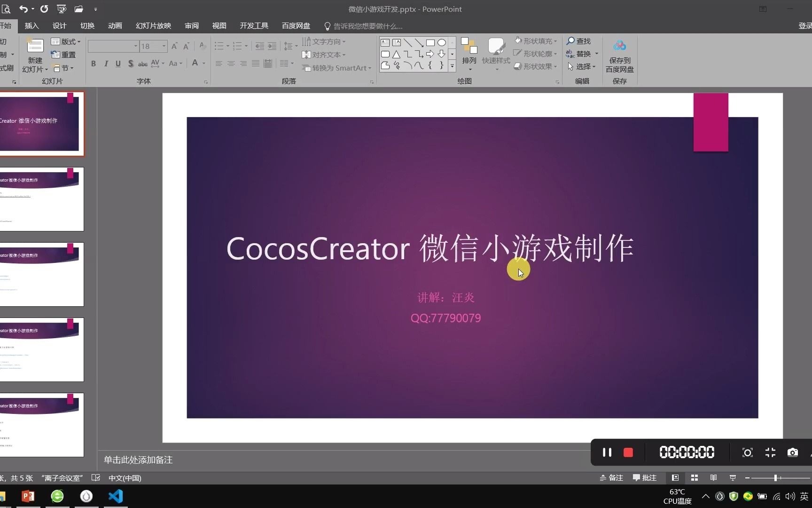Screen dimensions: 812x508
Task: Select the text box shape in shapes gallery
Action: 385,43
